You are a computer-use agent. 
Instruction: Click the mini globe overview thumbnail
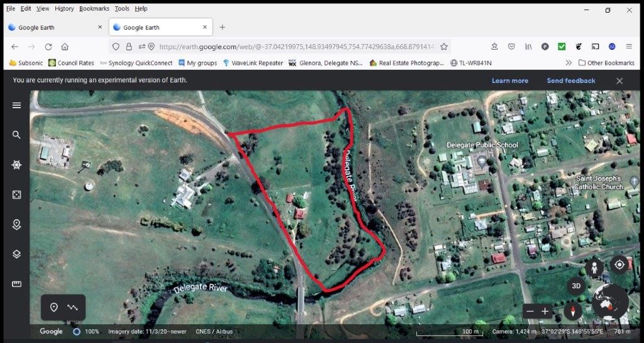click(x=609, y=302)
